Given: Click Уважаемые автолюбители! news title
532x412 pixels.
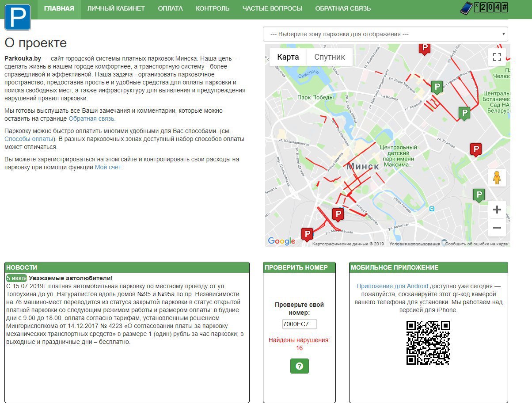Looking at the screenshot, I should pyautogui.click(x=71, y=278).
